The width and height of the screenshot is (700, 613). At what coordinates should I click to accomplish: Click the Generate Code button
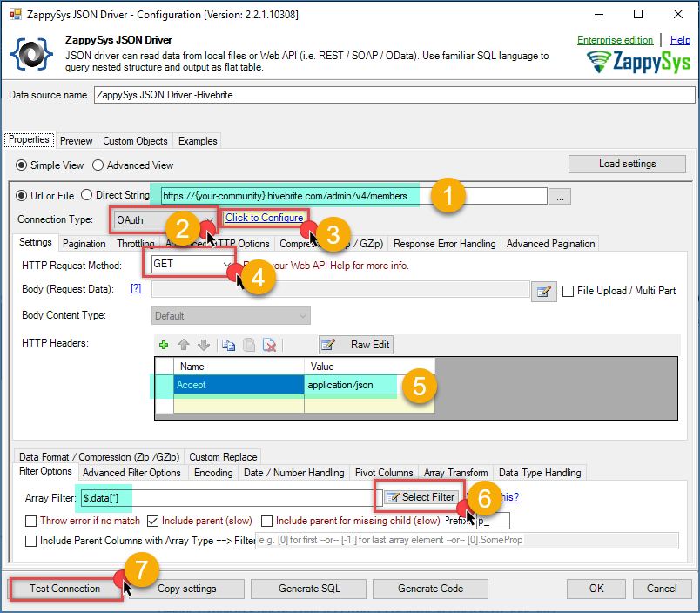[430, 589]
